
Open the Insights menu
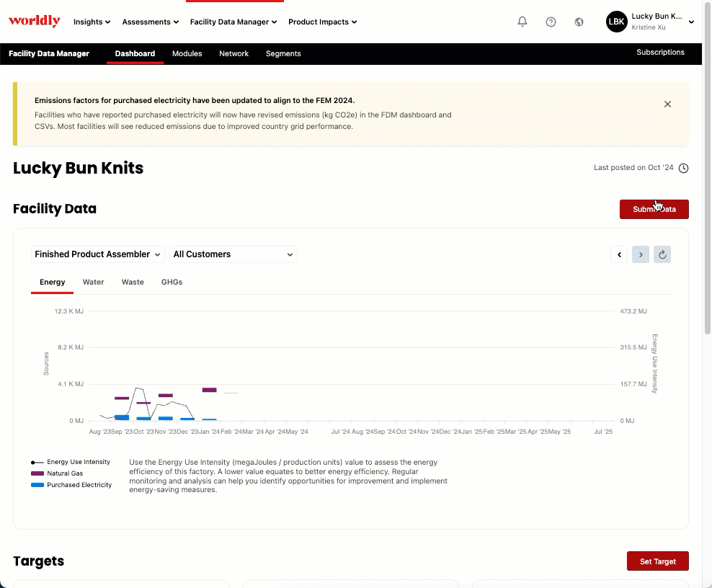point(92,22)
